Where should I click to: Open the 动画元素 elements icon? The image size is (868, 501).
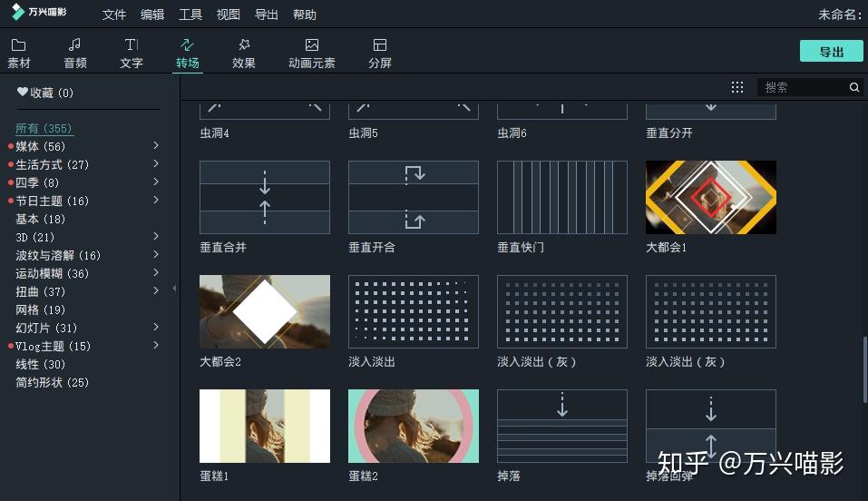tap(312, 44)
